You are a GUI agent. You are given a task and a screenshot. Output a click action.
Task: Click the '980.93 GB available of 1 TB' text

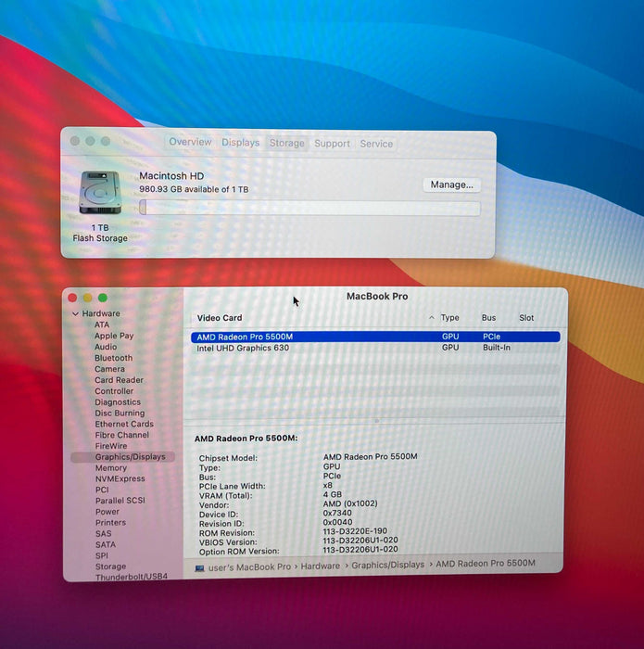click(194, 189)
